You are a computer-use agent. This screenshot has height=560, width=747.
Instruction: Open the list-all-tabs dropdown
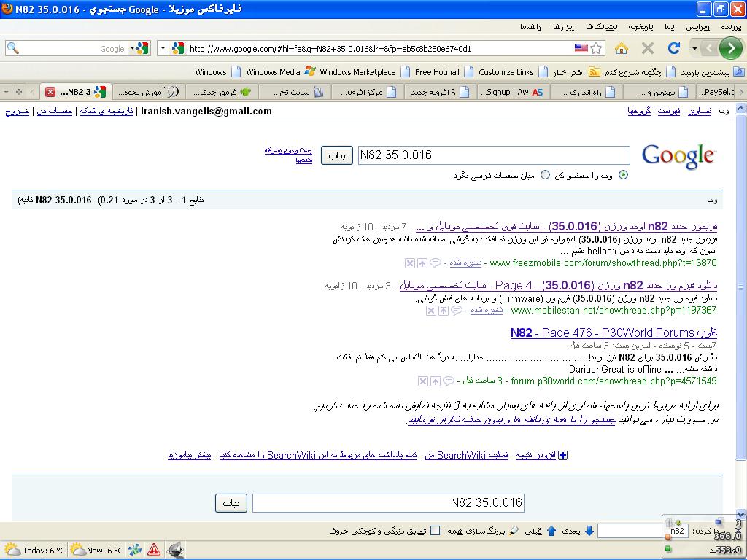click(x=6, y=91)
